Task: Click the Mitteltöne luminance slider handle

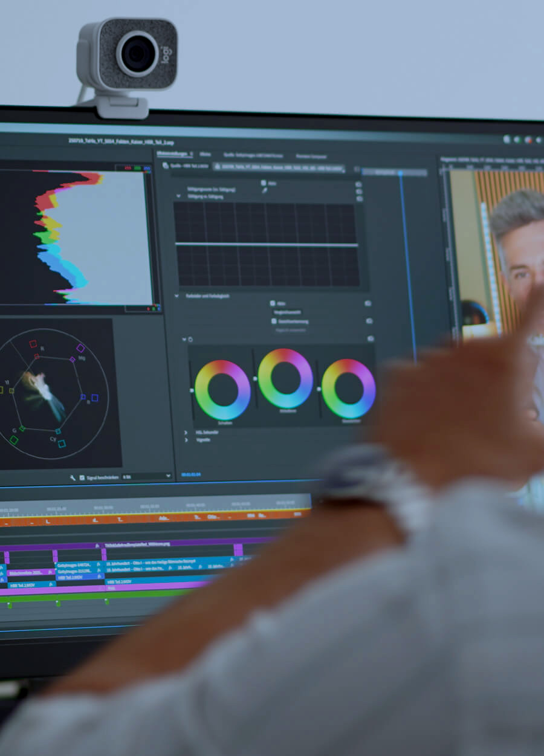Action: 255,379
